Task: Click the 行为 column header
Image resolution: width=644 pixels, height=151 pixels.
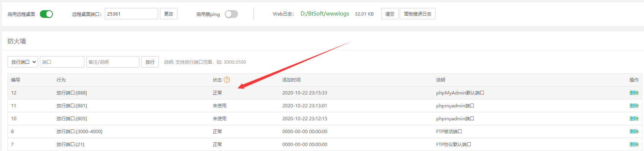Action: [61, 80]
